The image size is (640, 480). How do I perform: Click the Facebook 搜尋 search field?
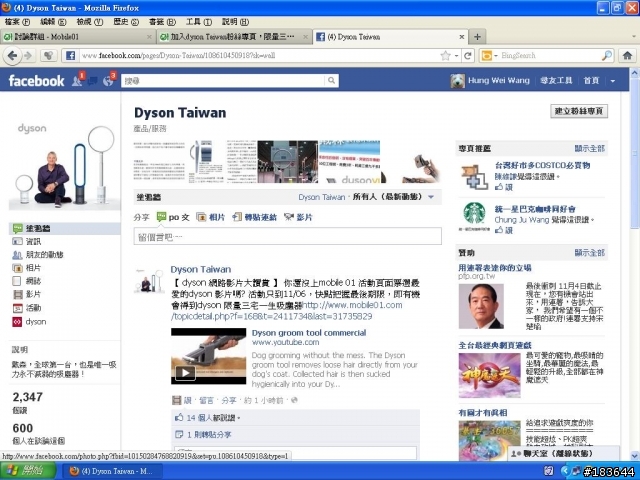(223, 81)
